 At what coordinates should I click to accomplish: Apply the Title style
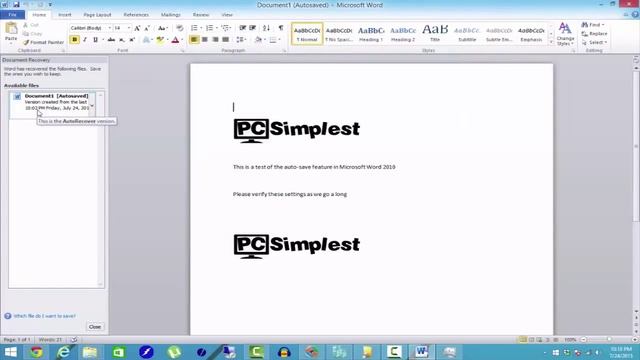435,34
